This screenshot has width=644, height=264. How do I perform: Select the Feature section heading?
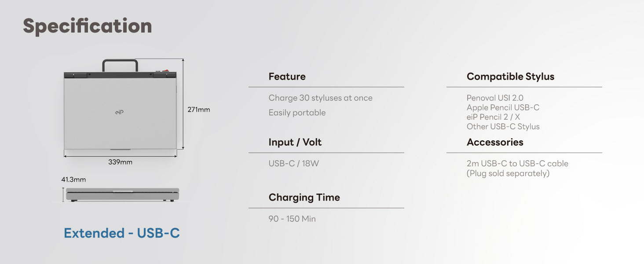click(x=287, y=77)
